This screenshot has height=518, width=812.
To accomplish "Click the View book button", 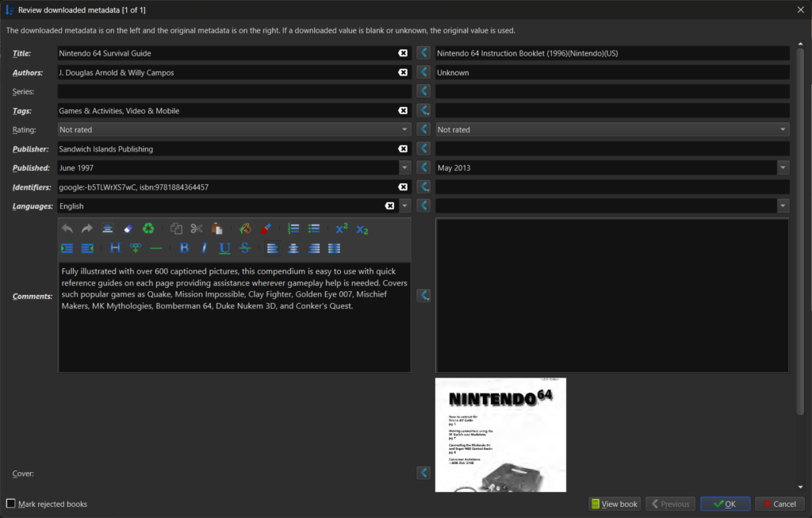I will click(615, 504).
